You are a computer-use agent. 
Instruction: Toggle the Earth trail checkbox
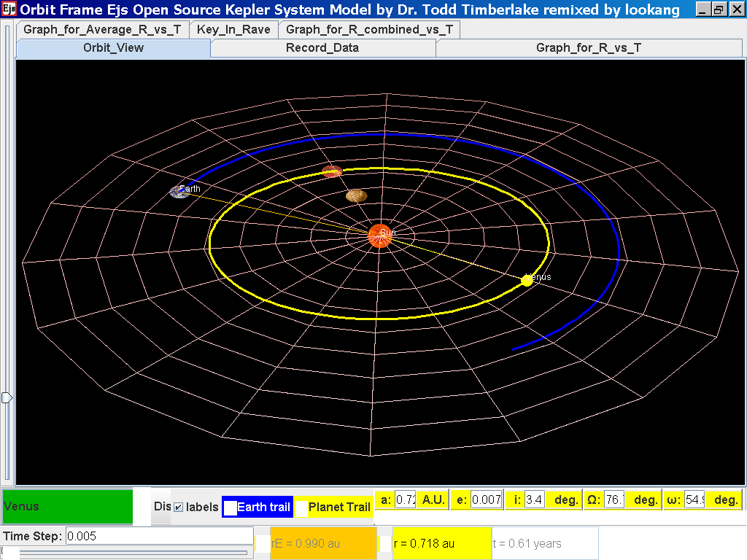tap(230, 507)
